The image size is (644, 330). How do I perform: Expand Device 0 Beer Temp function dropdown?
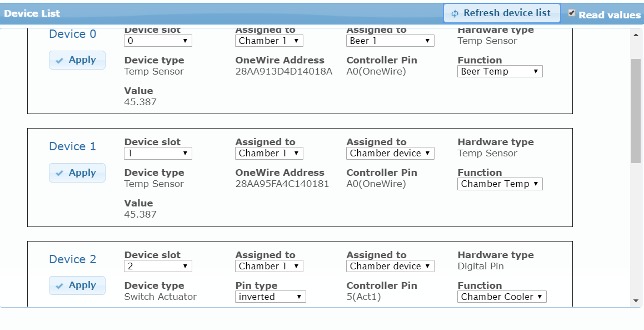[500, 71]
